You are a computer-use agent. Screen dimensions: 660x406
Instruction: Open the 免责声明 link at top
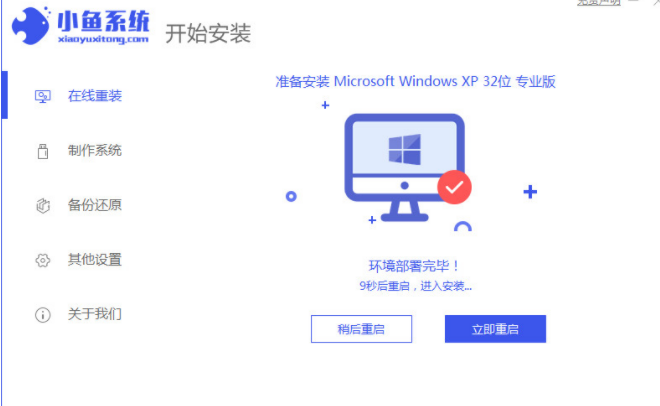click(x=598, y=2)
